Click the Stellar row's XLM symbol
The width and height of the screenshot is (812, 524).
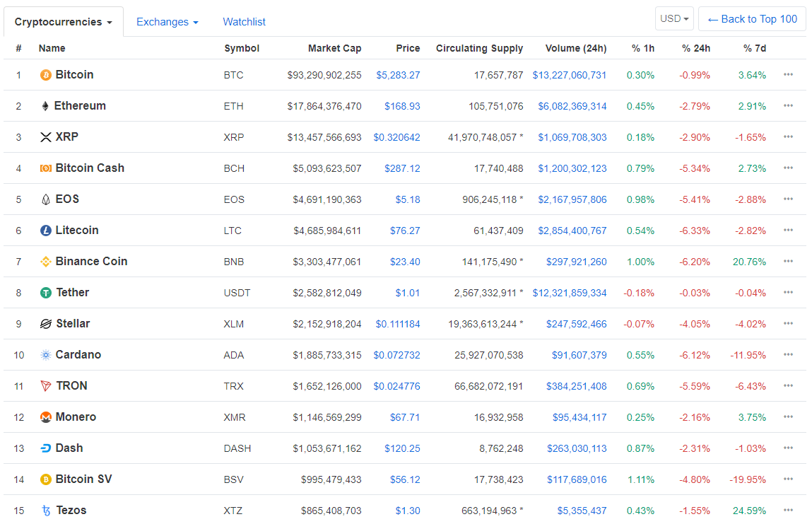tap(234, 323)
